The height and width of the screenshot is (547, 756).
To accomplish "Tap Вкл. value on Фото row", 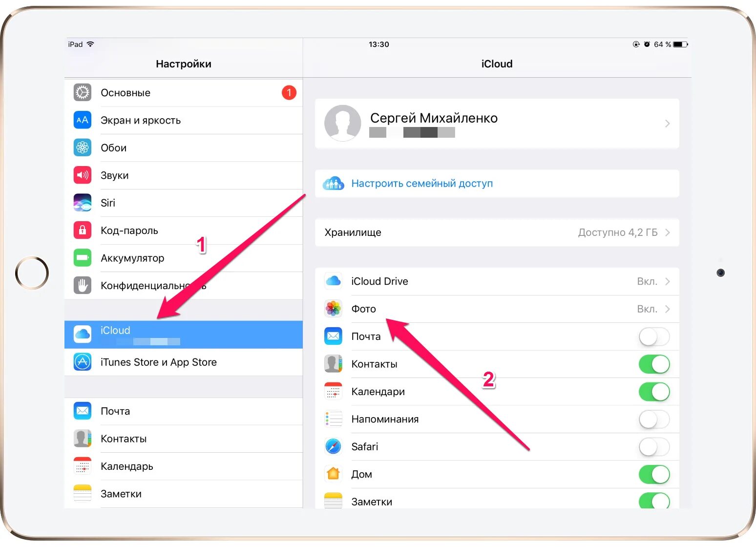I will (x=647, y=309).
